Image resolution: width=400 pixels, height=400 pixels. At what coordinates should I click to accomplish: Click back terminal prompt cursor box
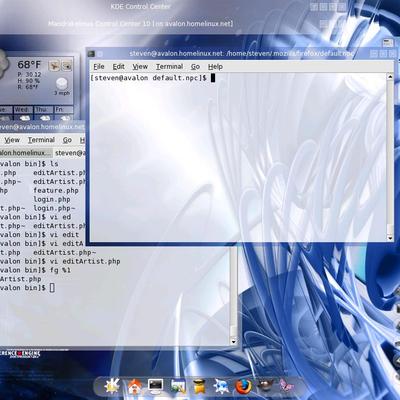coord(52,288)
